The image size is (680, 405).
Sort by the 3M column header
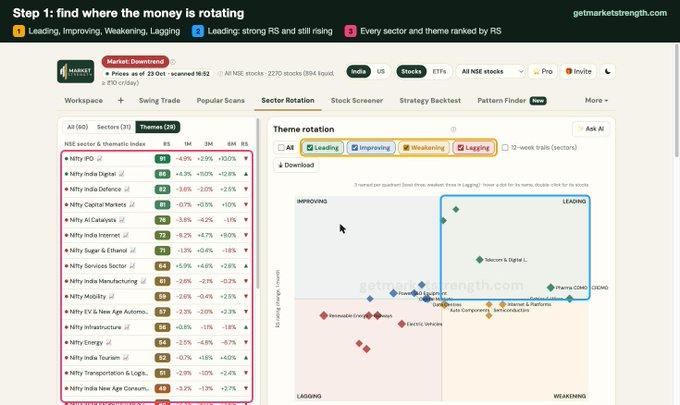[x=209, y=144]
